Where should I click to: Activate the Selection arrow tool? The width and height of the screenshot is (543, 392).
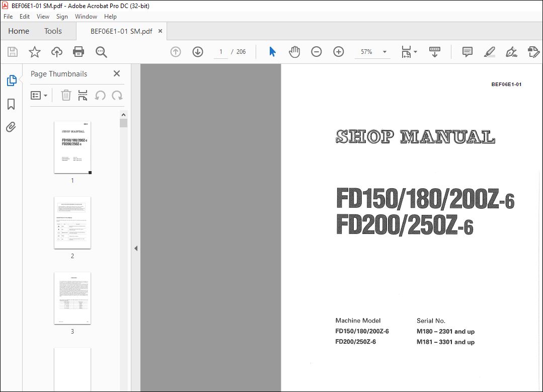pyautogui.click(x=273, y=52)
